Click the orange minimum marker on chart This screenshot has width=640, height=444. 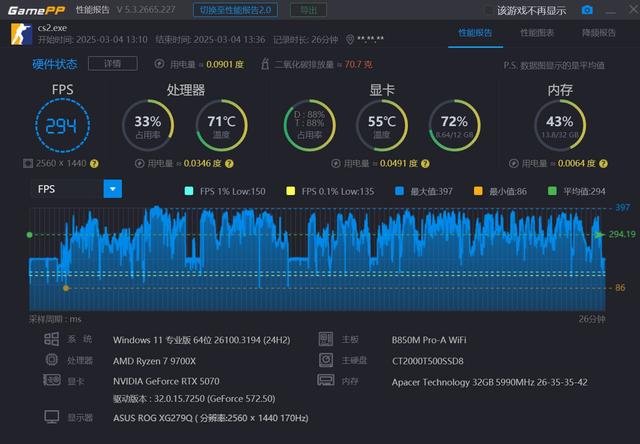click(x=66, y=288)
